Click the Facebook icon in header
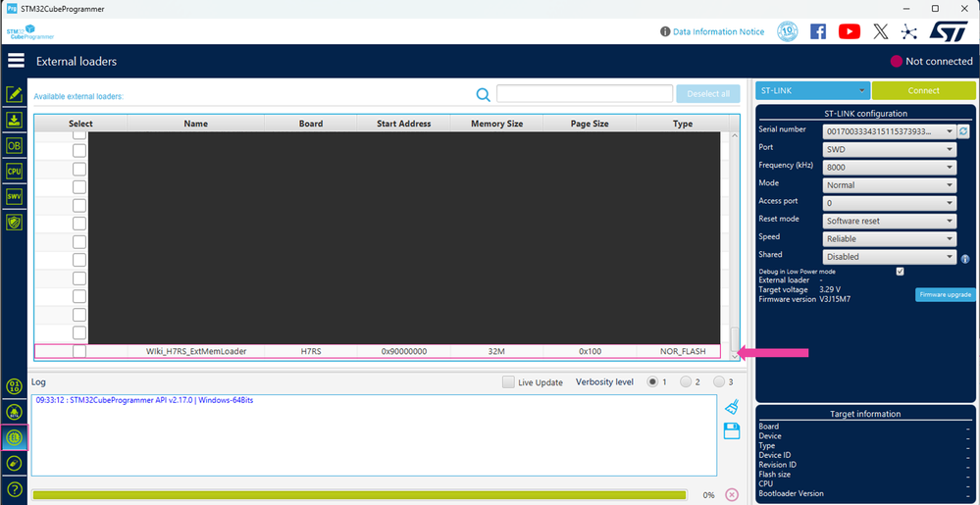Screen dimensions: 980x505 (818, 31)
